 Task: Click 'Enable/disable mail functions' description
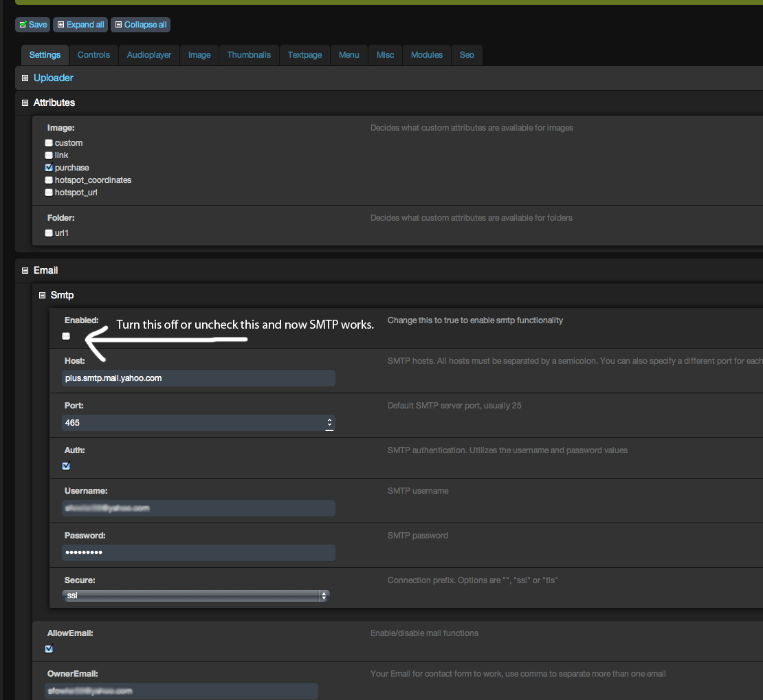(x=424, y=633)
